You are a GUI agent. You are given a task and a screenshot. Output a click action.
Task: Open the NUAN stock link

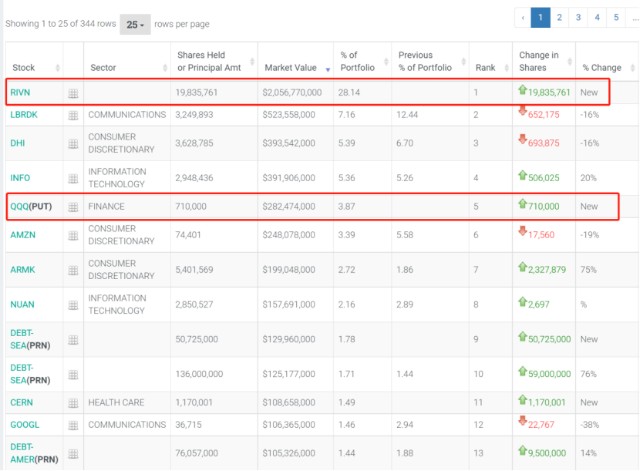[x=22, y=304]
